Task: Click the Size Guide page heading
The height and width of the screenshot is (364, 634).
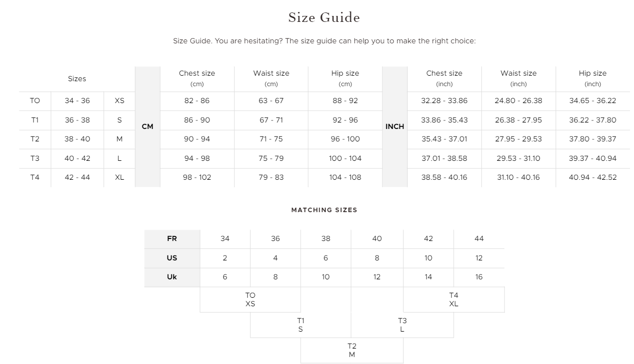Action: tap(324, 17)
